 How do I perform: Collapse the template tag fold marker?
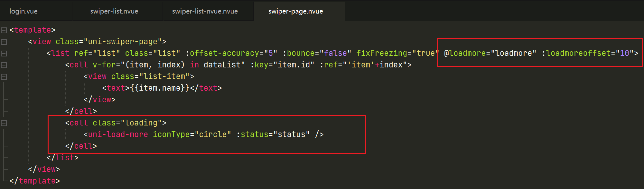(4, 30)
